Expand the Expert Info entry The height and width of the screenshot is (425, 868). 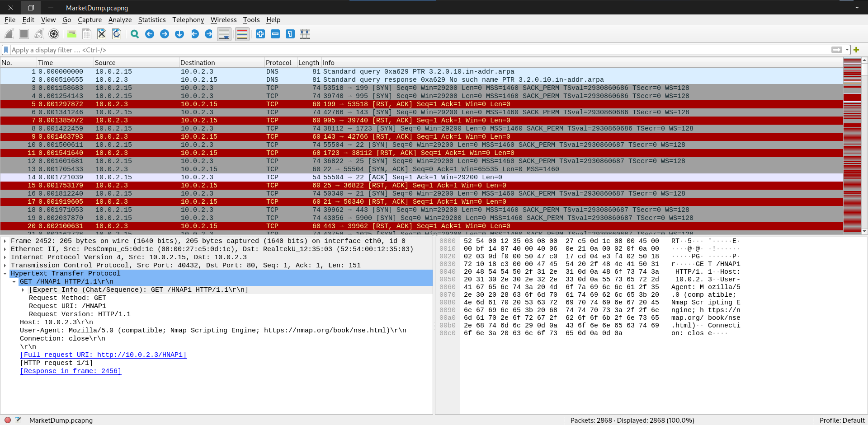tap(23, 290)
